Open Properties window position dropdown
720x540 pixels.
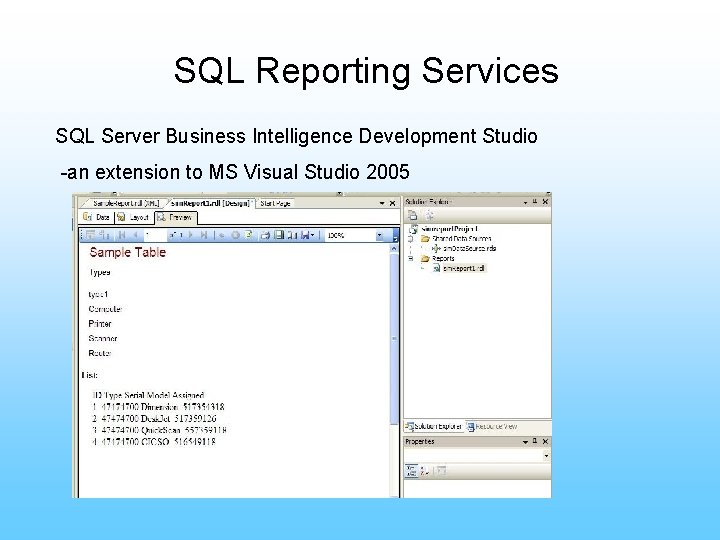click(525, 442)
